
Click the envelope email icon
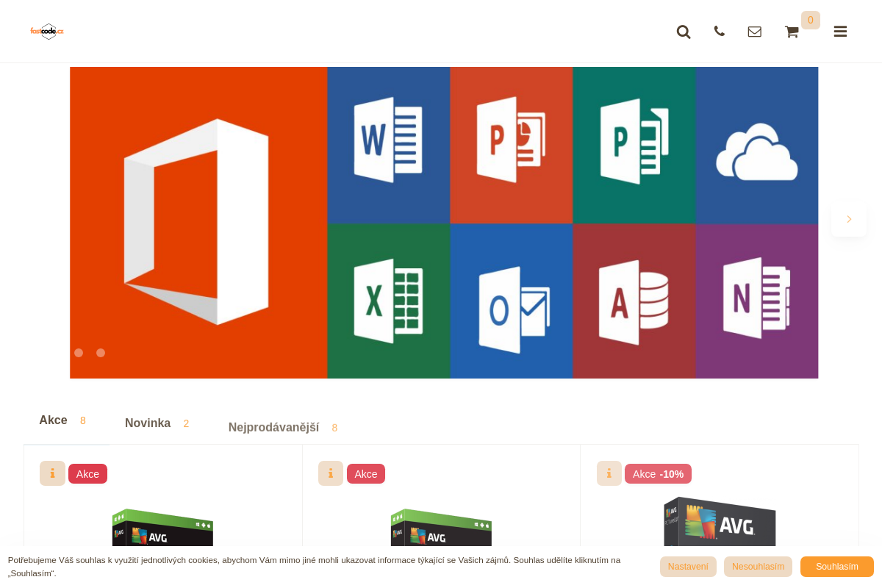(754, 32)
